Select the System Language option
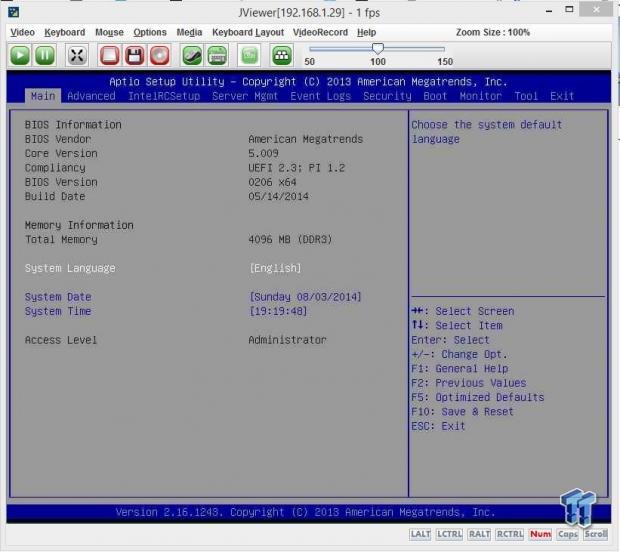This screenshot has width=620, height=552. click(70, 268)
